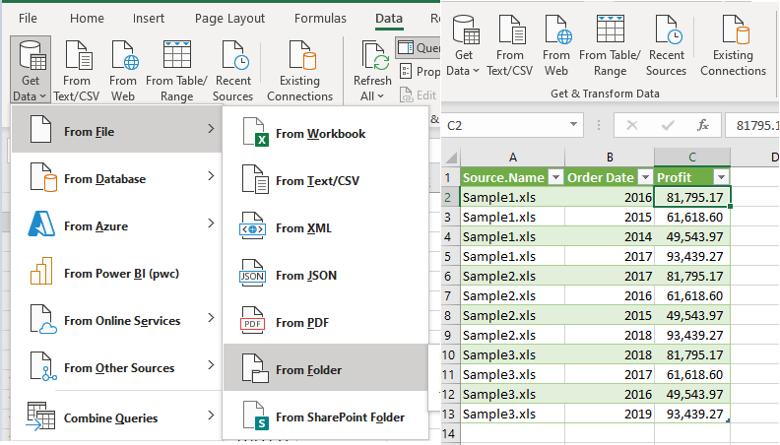The image size is (780, 445).
Task: Open the Formulas tab
Action: (320, 18)
